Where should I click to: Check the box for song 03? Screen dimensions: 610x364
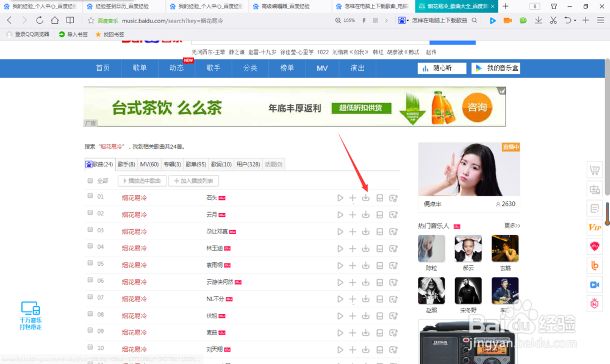pyautogui.click(x=90, y=229)
